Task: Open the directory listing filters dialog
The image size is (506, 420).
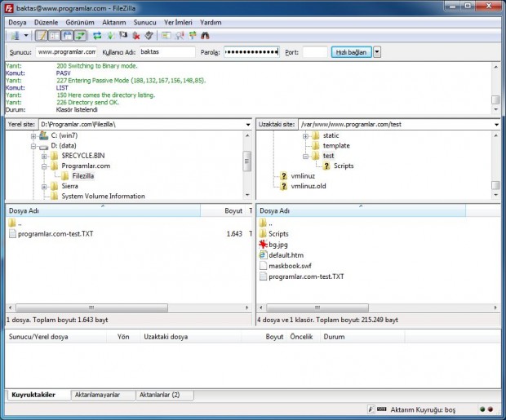Action: [166, 36]
